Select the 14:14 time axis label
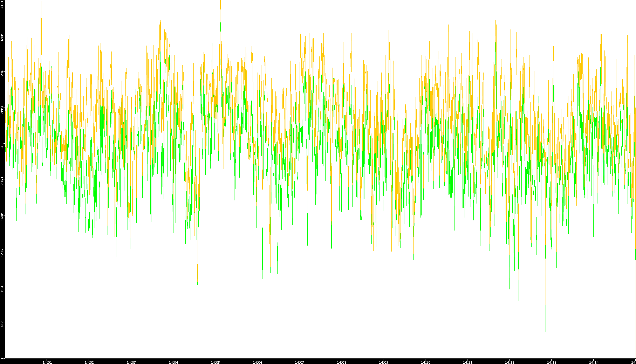Image resolution: width=636 pixels, height=364 pixels. click(594, 362)
